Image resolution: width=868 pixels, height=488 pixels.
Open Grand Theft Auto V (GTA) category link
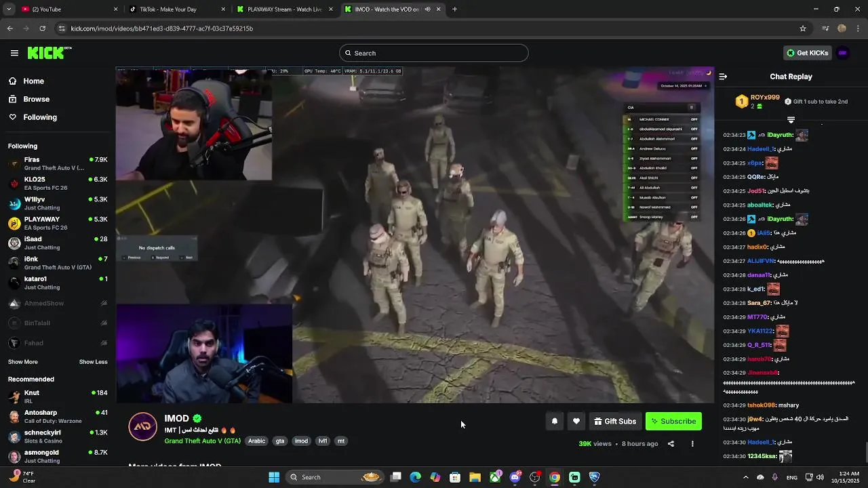[x=202, y=441]
